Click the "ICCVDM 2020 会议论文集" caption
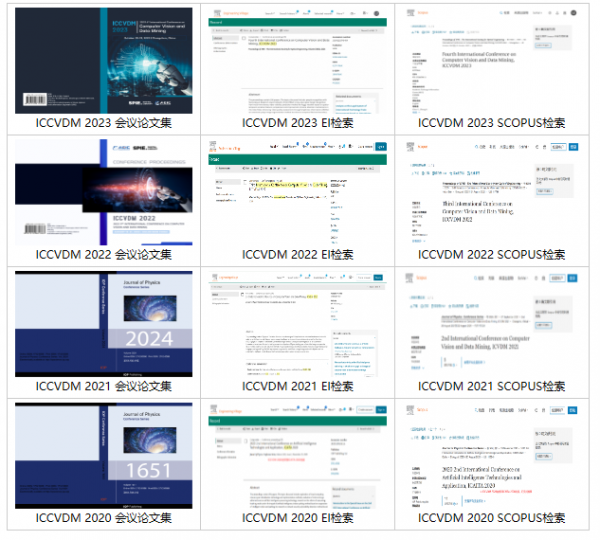This screenshot has width=600, height=540. (x=104, y=518)
